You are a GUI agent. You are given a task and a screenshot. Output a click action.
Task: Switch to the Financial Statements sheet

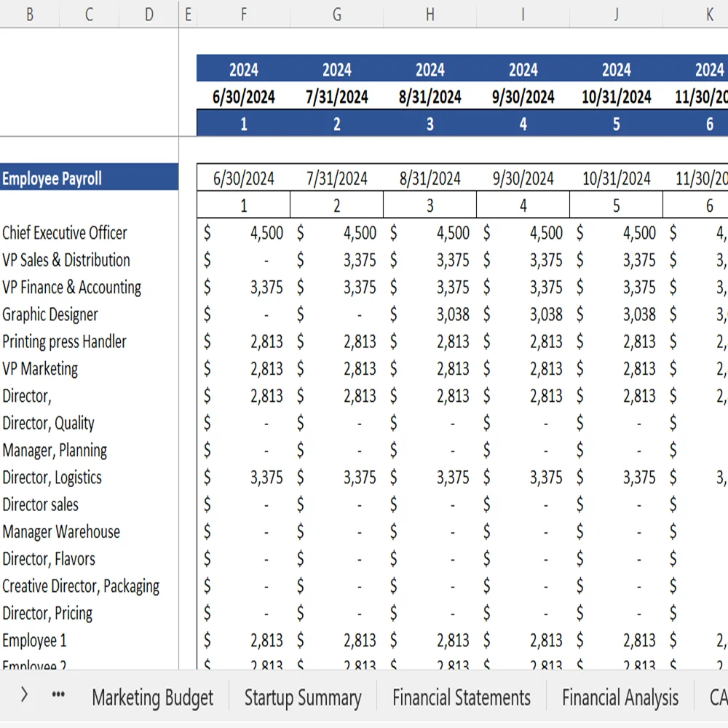point(462,697)
